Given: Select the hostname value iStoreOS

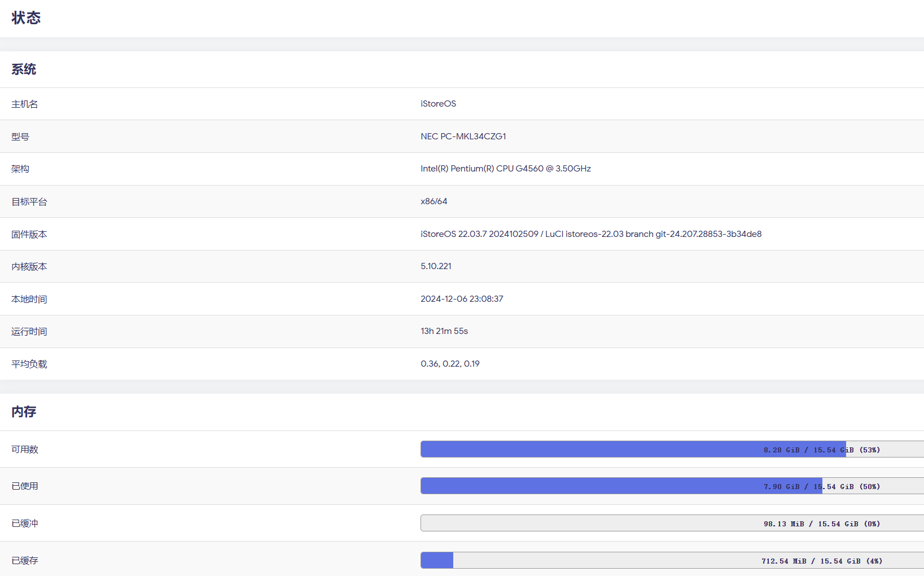Looking at the screenshot, I should click(x=438, y=104).
